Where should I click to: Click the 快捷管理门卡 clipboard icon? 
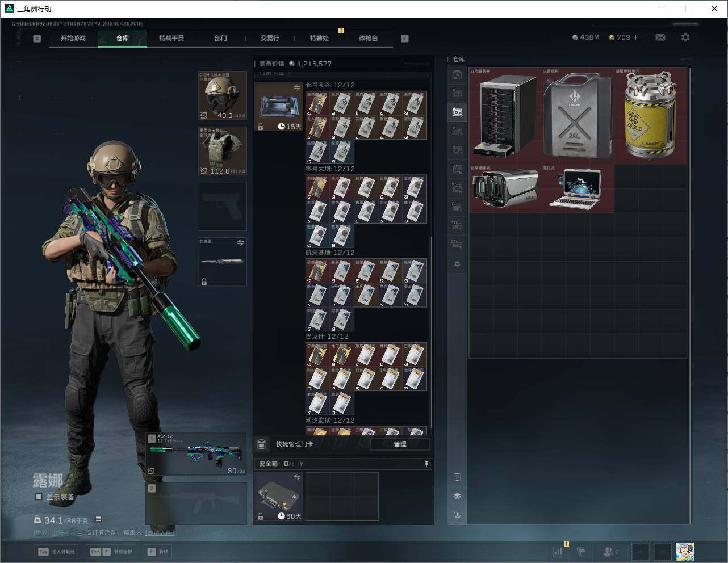(261, 444)
